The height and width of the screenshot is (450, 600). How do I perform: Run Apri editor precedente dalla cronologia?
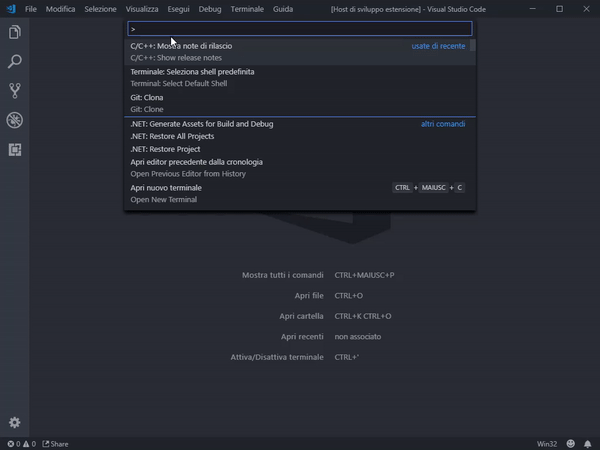(300, 168)
